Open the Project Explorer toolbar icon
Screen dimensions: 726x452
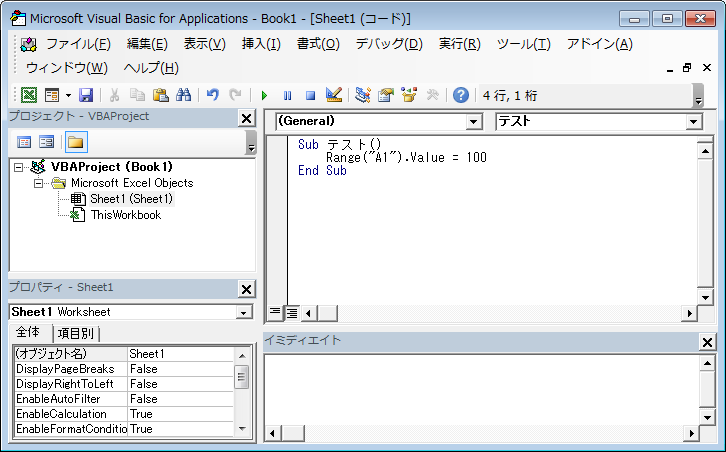363,95
